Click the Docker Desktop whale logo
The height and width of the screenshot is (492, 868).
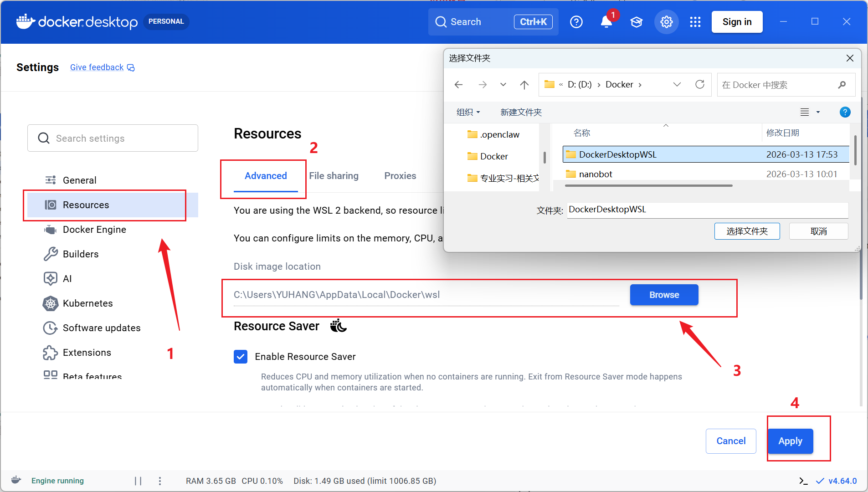coord(26,21)
